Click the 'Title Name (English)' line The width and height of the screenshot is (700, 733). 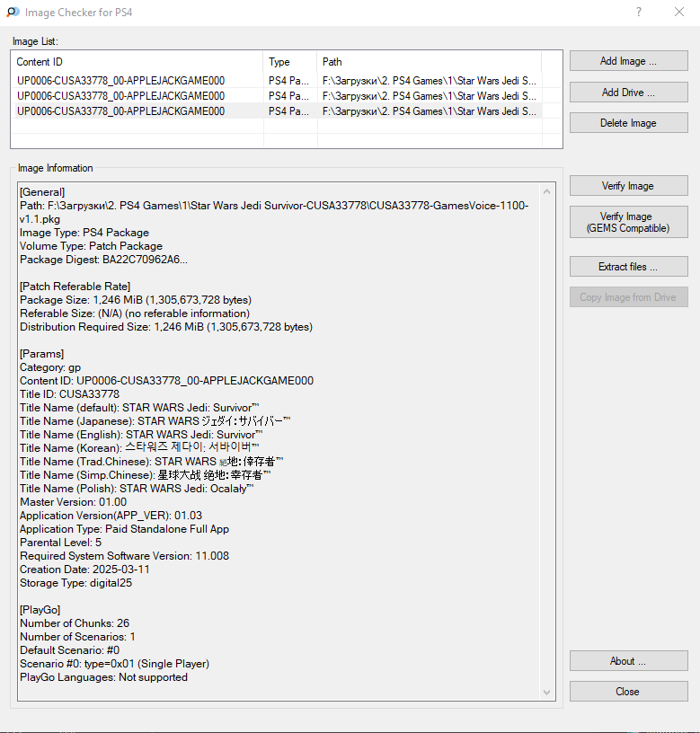click(141, 435)
